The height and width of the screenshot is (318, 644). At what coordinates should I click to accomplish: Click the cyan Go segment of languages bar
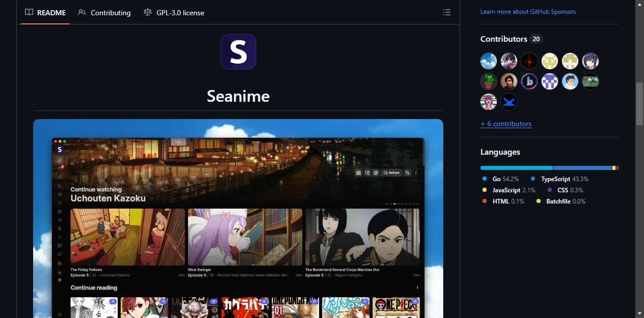tap(517, 168)
